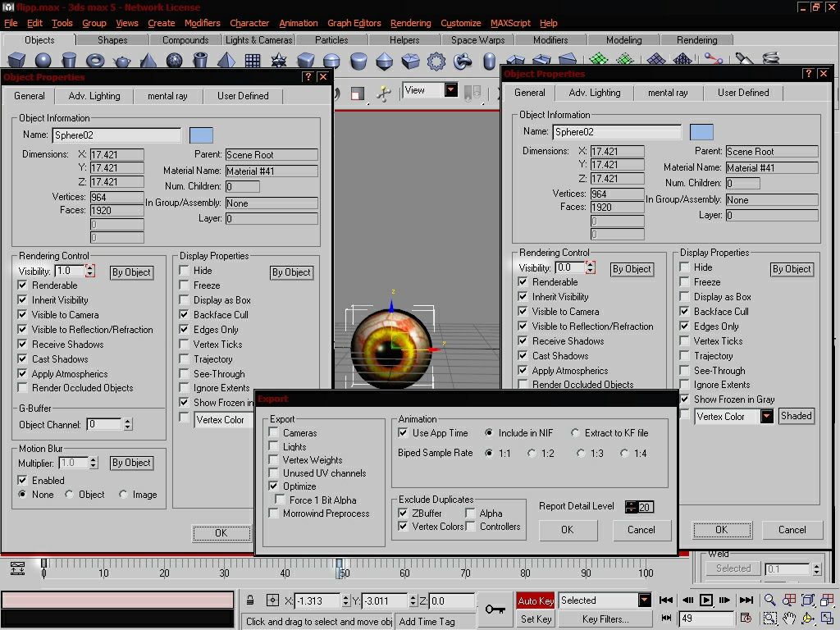Click the key icon next to Auto Key
840x630 pixels.
(x=495, y=609)
